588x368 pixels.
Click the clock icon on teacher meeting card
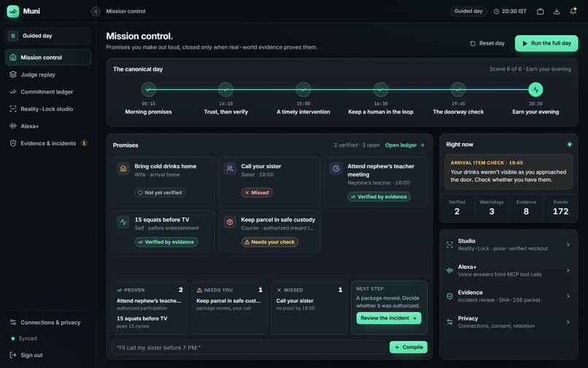coord(336,169)
